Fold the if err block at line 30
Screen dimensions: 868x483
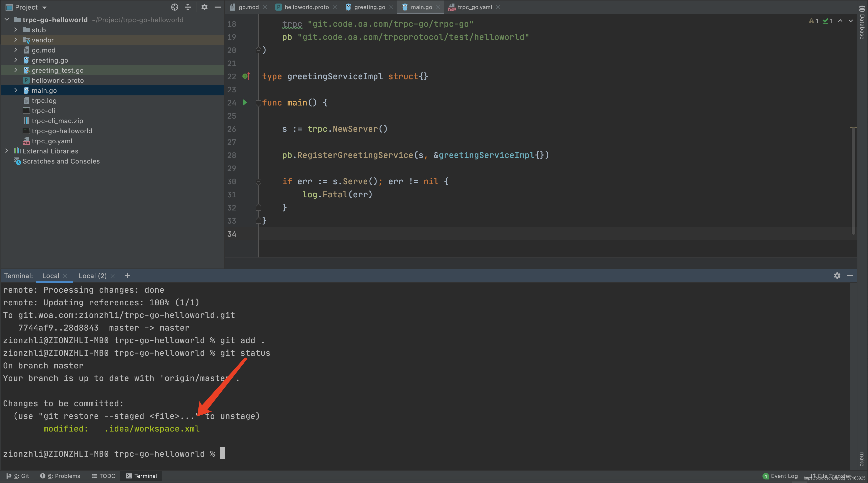pos(258,181)
